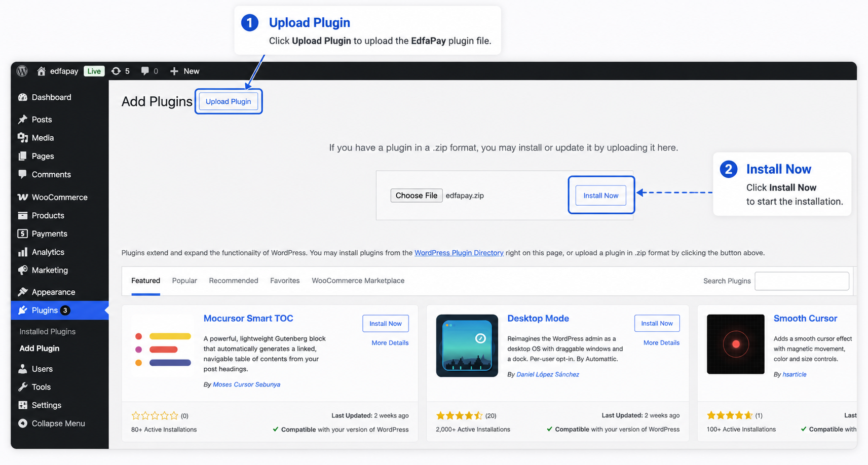868x465 pixels.
Task: Open the comments bubble icon in admin bar
Action: tap(145, 71)
